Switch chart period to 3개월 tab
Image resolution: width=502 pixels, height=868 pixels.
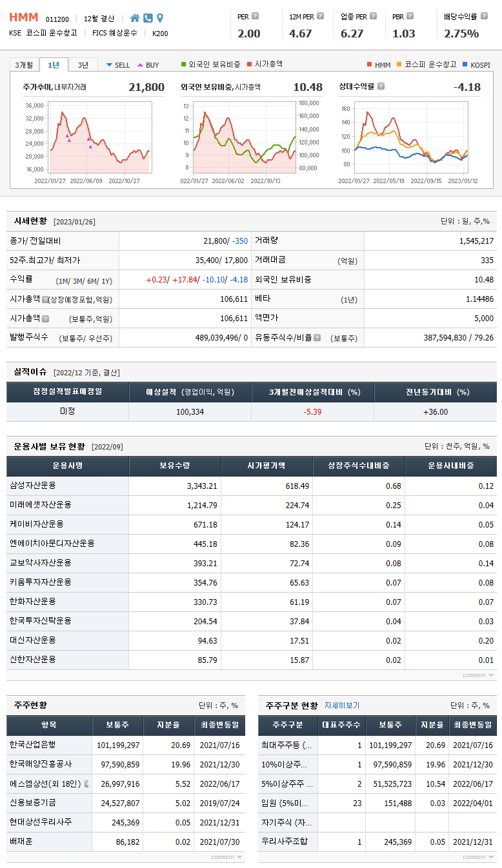click(24, 64)
